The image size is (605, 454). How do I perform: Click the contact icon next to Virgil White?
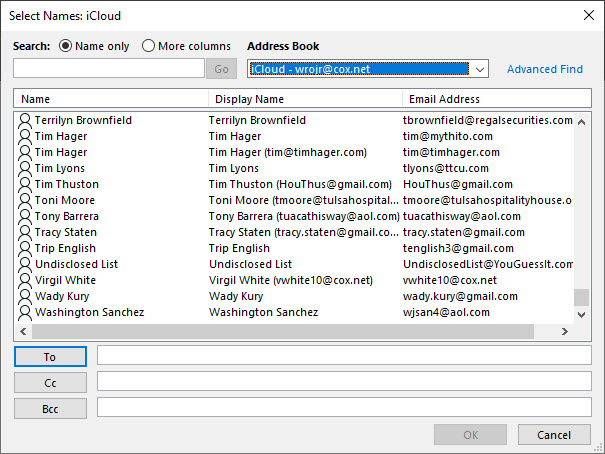coord(25,280)
